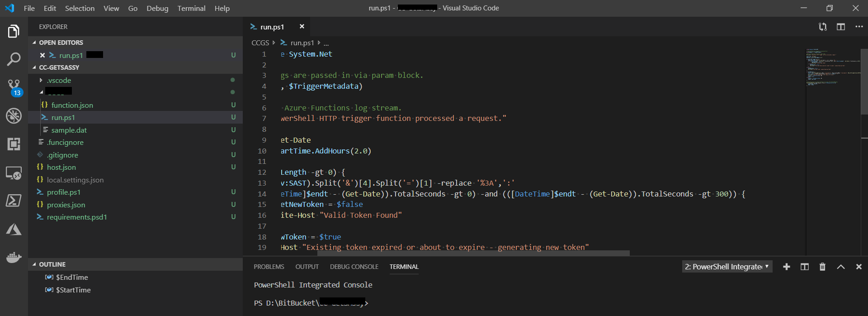868x316 pixels.
Task: Open the Remote Explorer activity bar icon
Action: tap(14, 173)
